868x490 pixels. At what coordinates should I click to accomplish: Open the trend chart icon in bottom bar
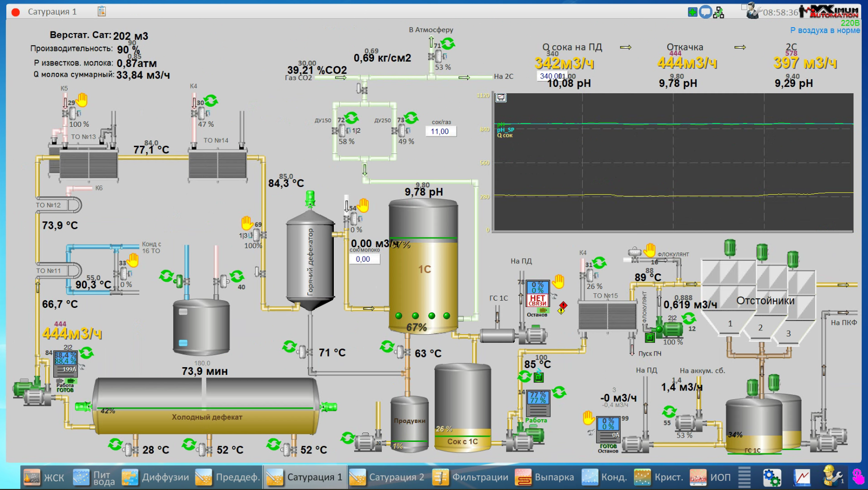(x=802, y=477)
